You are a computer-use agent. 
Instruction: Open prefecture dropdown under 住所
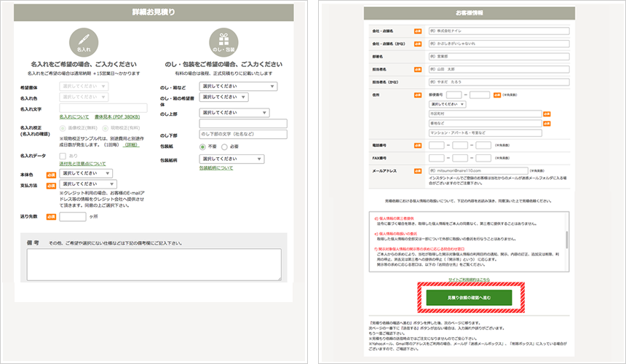[x=447, y=104]
